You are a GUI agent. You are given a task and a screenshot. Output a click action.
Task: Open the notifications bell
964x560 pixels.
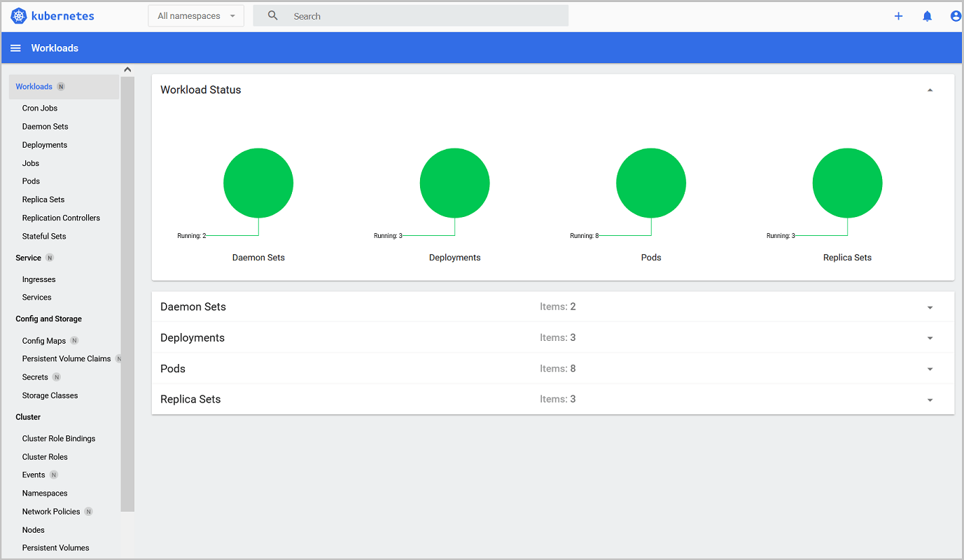tap(927, 15)
